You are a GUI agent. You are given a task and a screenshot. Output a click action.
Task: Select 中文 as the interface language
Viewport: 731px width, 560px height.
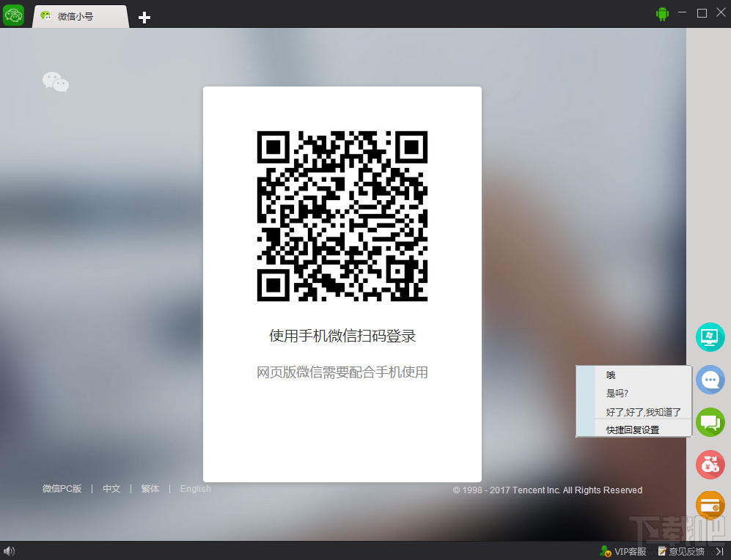pos(111,488)
